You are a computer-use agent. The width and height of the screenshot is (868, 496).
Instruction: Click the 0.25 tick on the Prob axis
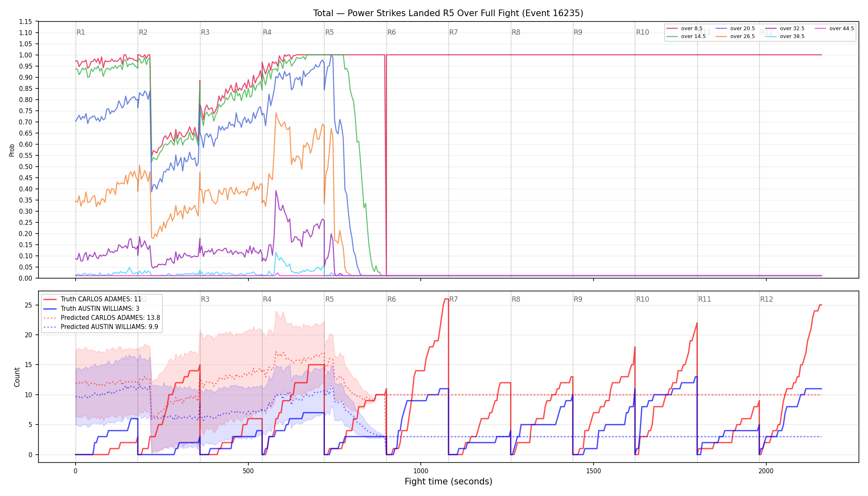point(26,222)
